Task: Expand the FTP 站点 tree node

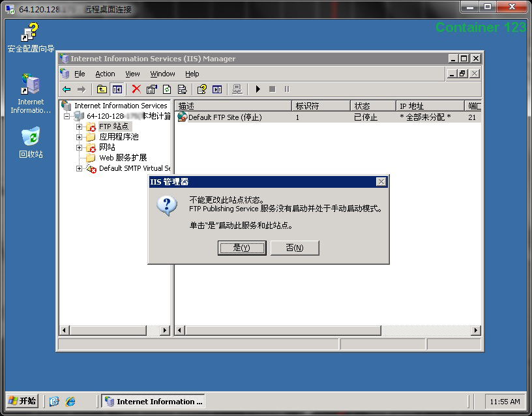Action: pos(80,126)
